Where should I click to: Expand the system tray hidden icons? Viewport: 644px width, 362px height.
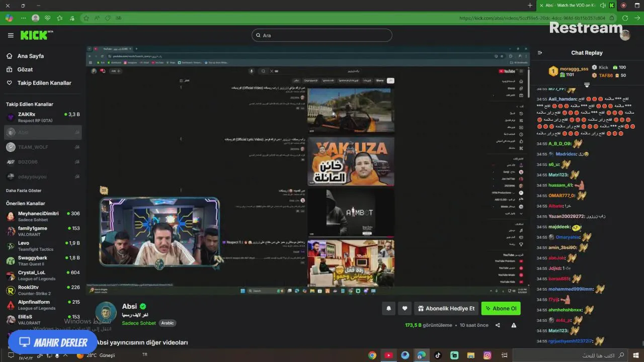65,355
